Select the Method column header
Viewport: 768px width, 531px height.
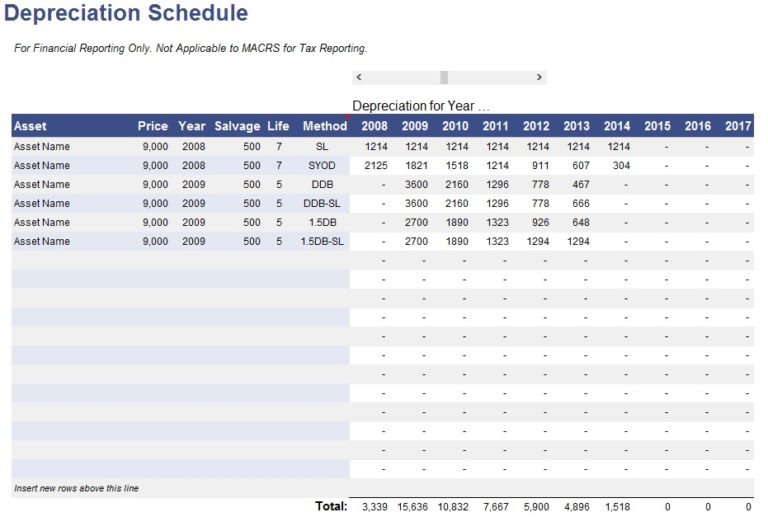[325, 126]
